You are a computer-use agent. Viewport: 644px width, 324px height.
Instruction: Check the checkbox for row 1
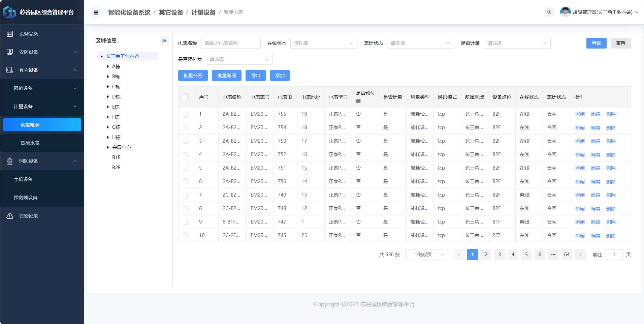(x=185, y=114)
